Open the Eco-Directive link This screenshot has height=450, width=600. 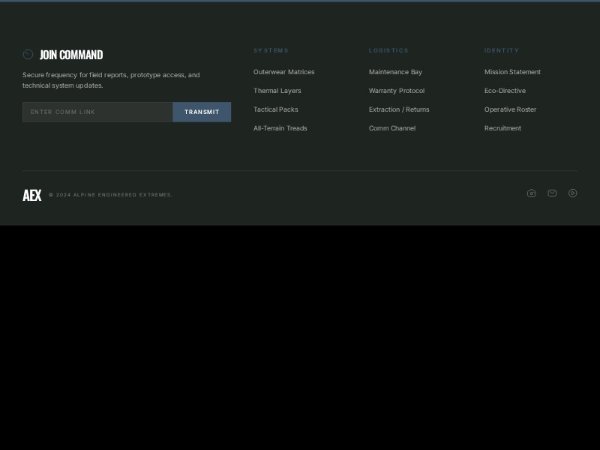[x=505, y=91]
